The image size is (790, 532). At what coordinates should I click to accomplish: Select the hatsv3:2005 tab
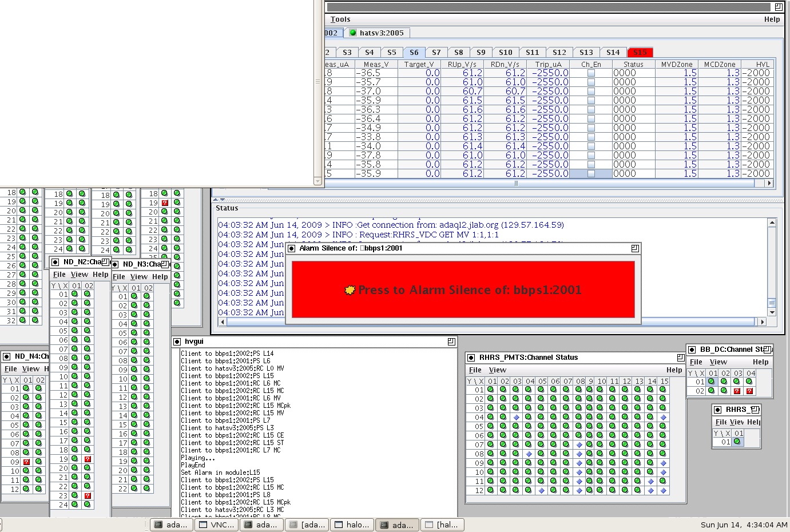point(378,33)
